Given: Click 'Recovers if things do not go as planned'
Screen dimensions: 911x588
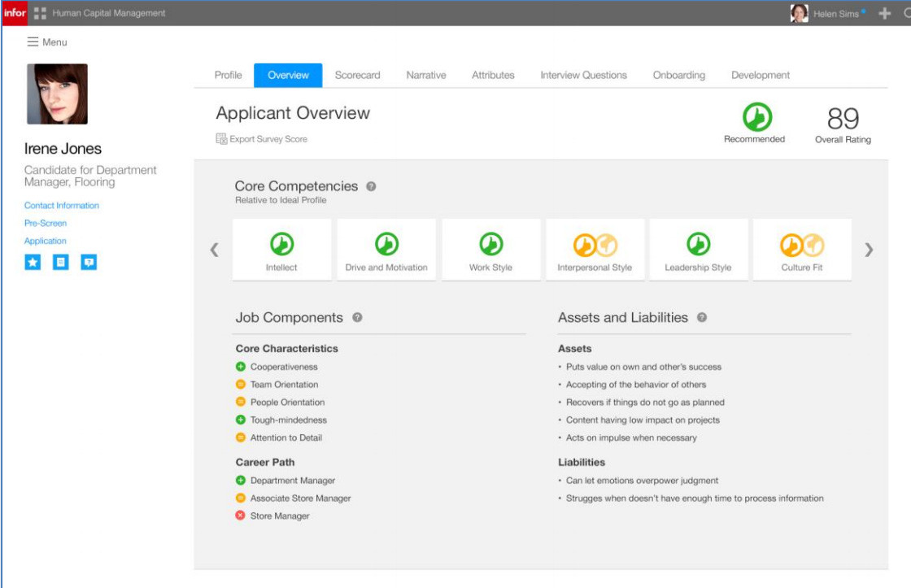Looking at the screenshot, I should click(645, 402).
